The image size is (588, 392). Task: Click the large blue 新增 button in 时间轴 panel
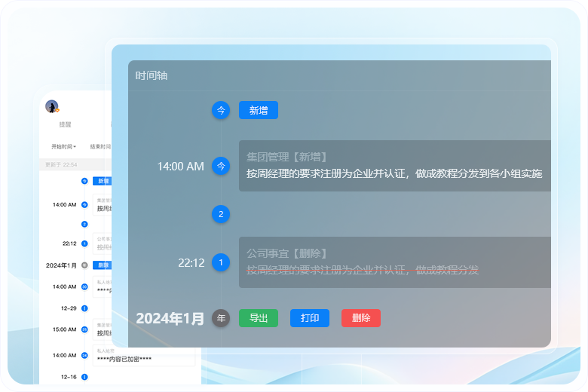(x=259, y=110)
